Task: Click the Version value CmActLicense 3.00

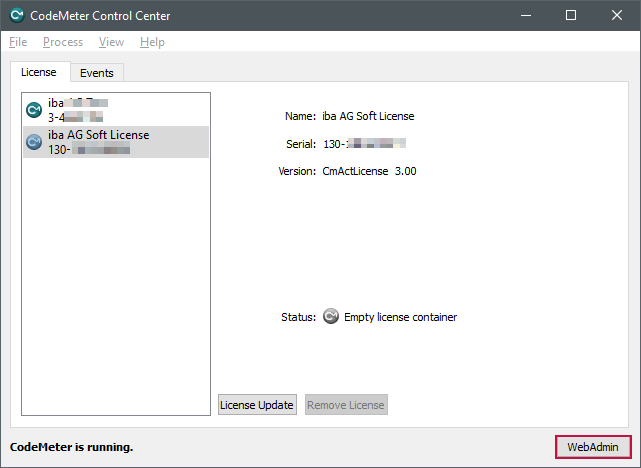Action: point(369,171)
